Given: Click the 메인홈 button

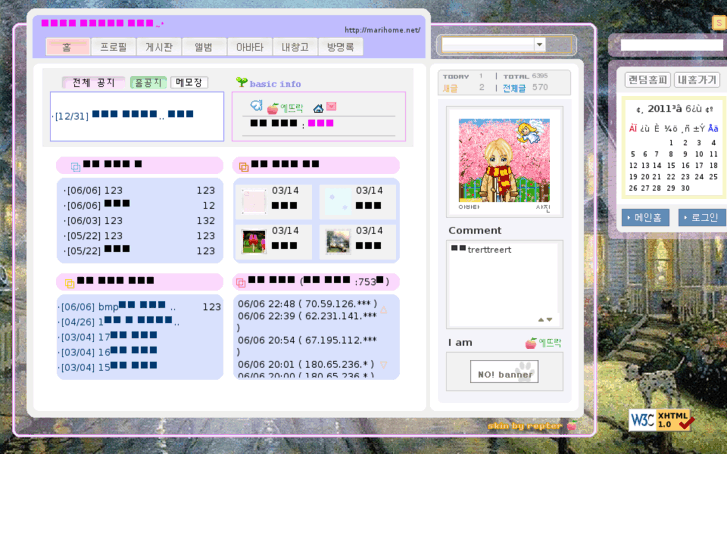Looking at the screenshot, I should coord(645,217).
